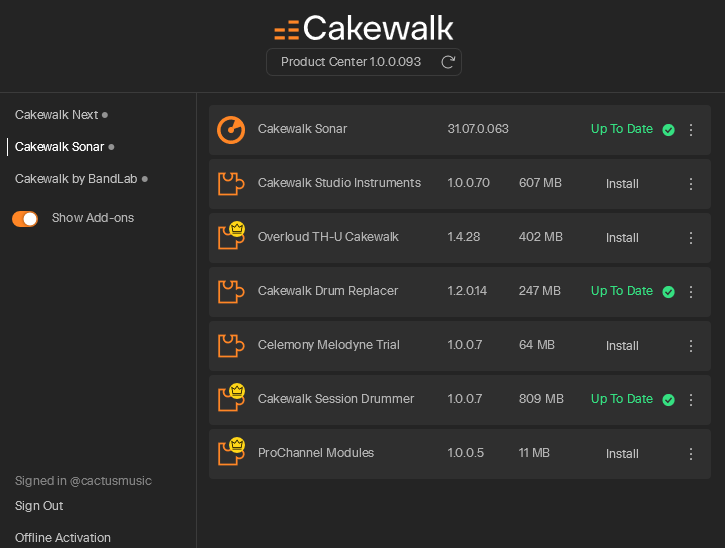
Task: Toggle the Show Add-ons switch
Action: (x=25, y=219)
